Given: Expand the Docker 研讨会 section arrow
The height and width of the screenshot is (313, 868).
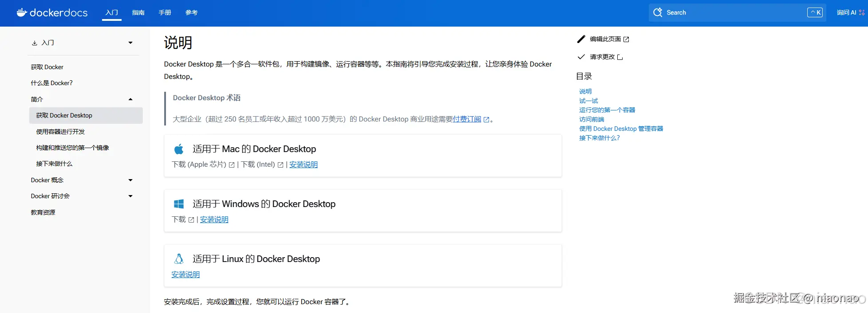Looking at the screenshot, I should (x=130, y=196).
